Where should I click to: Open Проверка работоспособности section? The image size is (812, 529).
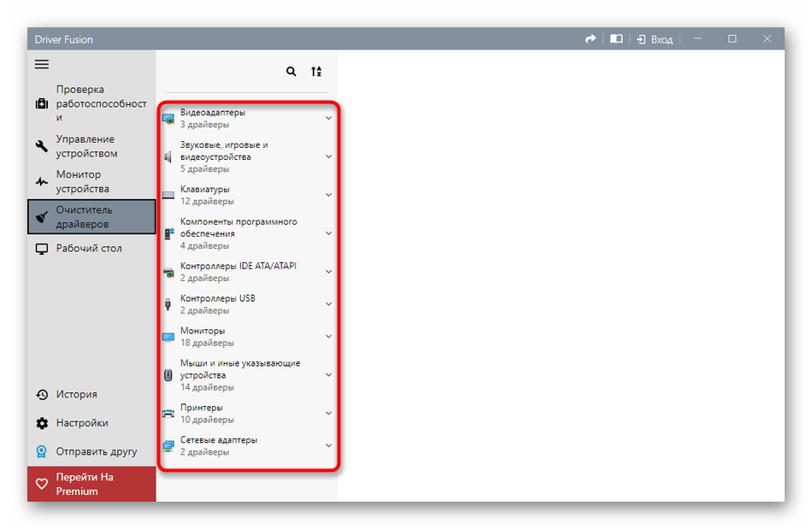tap(91, 103)
